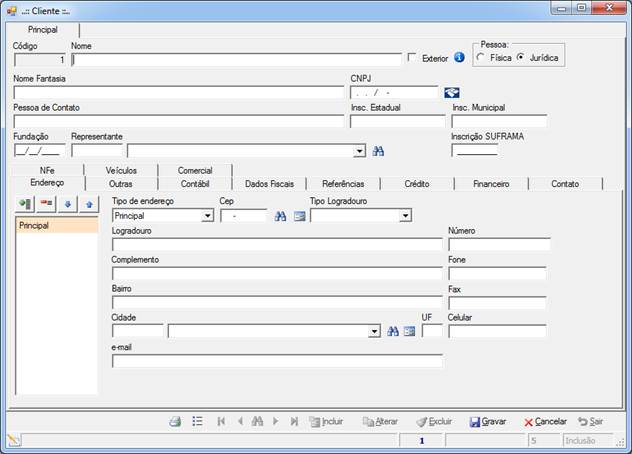Click the Fundação date field
Screen dimensions: 632x454
click(x=39, y=151)
